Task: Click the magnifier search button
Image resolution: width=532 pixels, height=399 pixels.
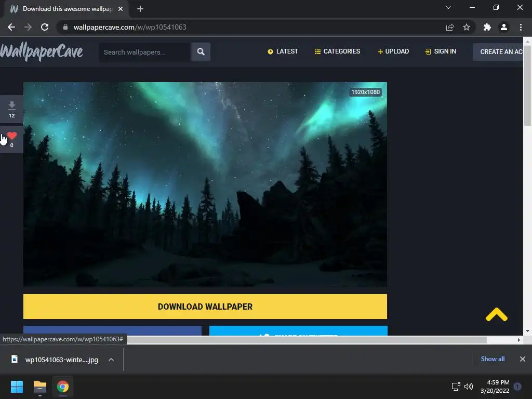Action: (x=201, y=52)
